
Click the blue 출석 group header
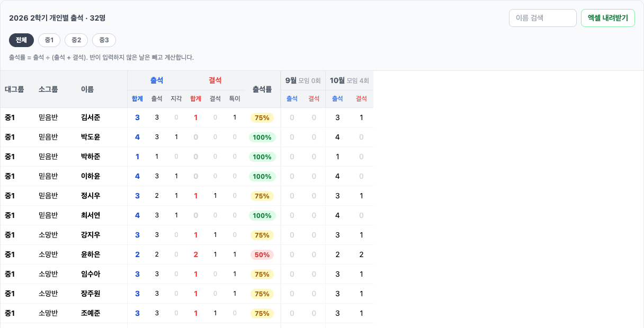[157, 80]
